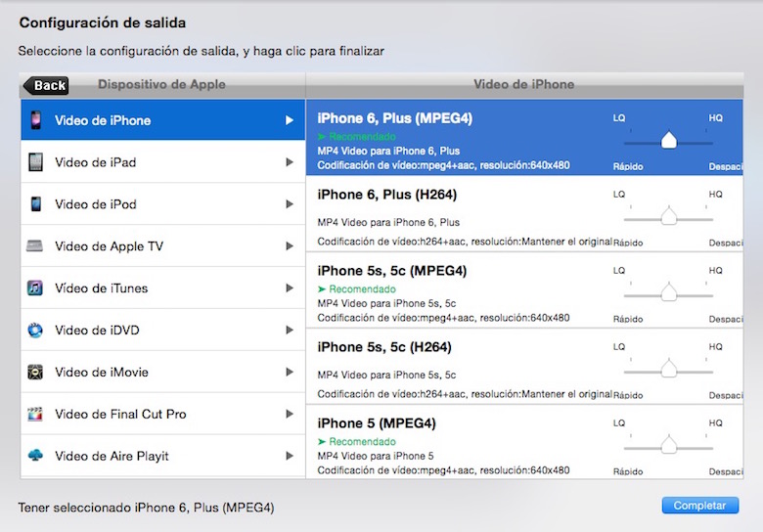Expand the Video de iTunes arrow
Image resolution: width=763 pixels, height=532 pixels.
coord(290,288)
